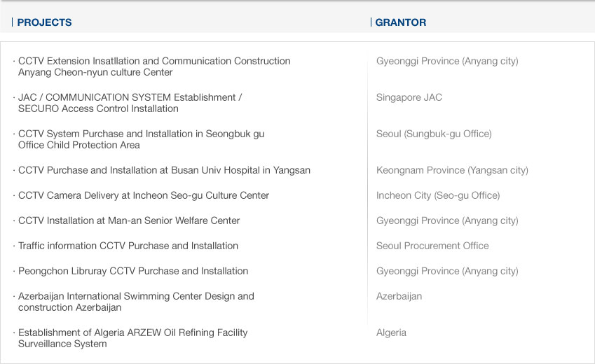Select Azerbaijan International Swimming Center project

coord(136,302)
